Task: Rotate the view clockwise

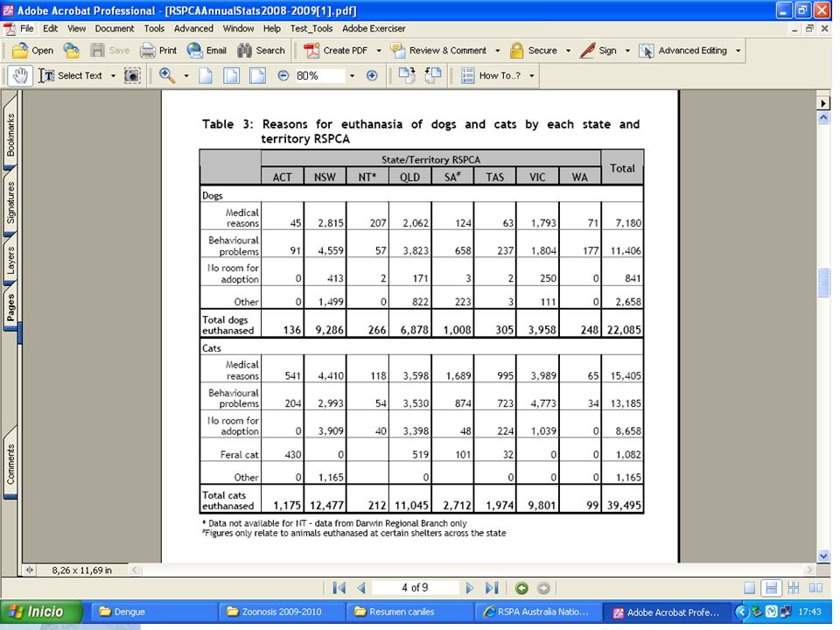Action: coord(407,75)
